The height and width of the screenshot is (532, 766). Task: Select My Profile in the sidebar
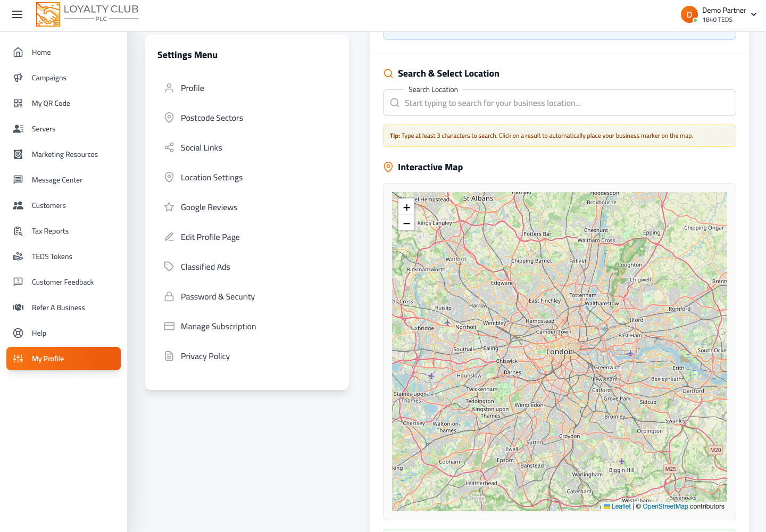pyautogui.click(x=63, y=359)
